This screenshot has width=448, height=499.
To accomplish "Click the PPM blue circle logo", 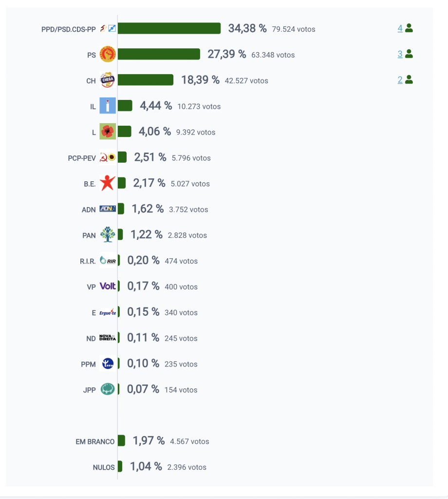I will pyautogui.click(x=108, y=364).
